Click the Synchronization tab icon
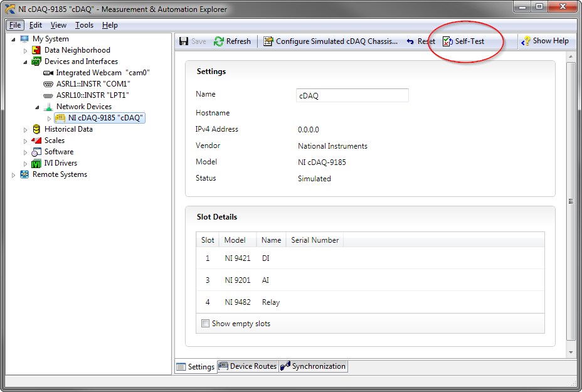582x392 pixels. (x=285, y=366)
